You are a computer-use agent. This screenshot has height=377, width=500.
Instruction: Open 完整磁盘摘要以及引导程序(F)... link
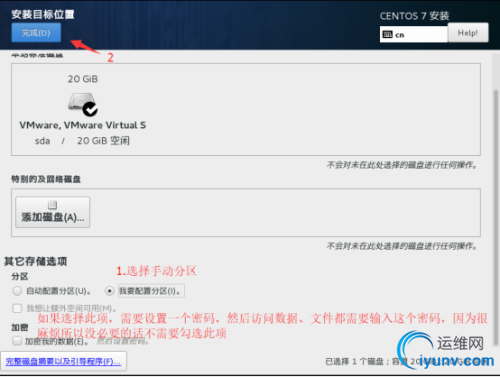point(63,361)
